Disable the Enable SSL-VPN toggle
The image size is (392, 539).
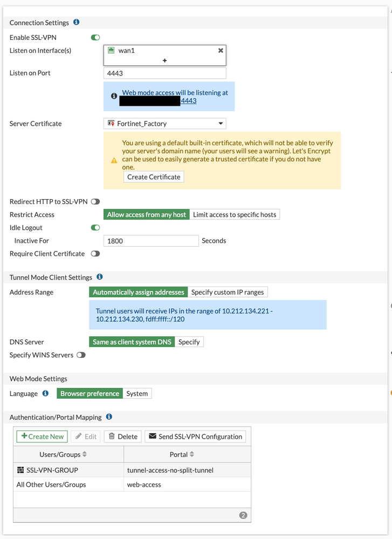click(95, 38)
